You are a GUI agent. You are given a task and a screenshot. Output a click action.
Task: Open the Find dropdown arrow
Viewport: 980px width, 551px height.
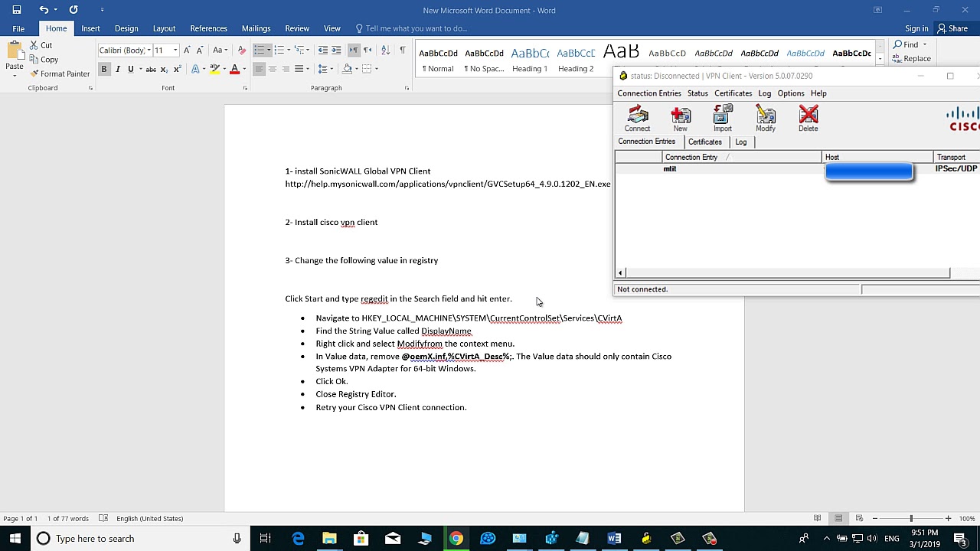[x=924, y=44]
